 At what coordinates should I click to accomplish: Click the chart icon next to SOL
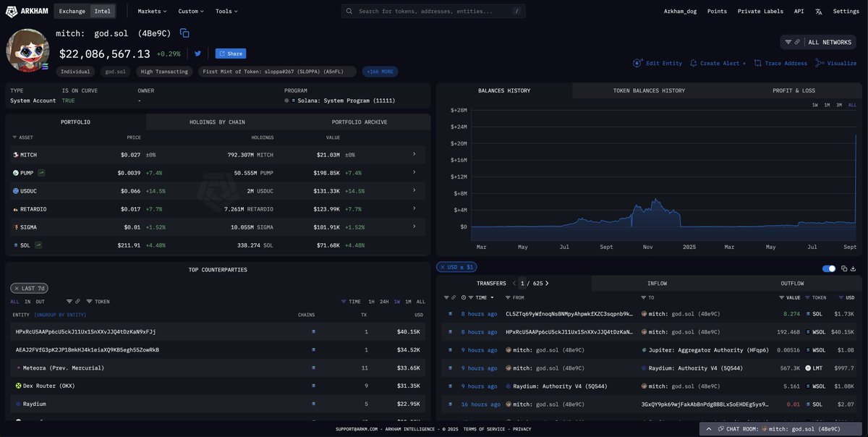pos(37,245)
